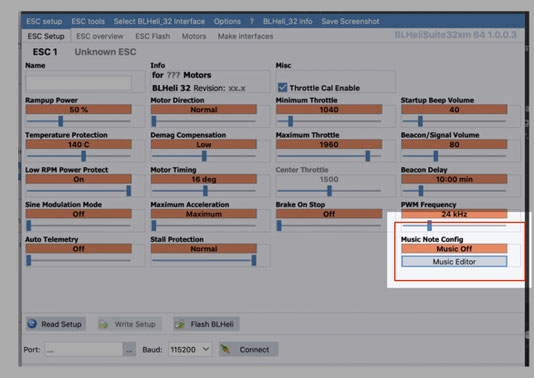Switch to the ESC overview tab
The height and width of the screenshot is (378, 534).
[99, 36]
